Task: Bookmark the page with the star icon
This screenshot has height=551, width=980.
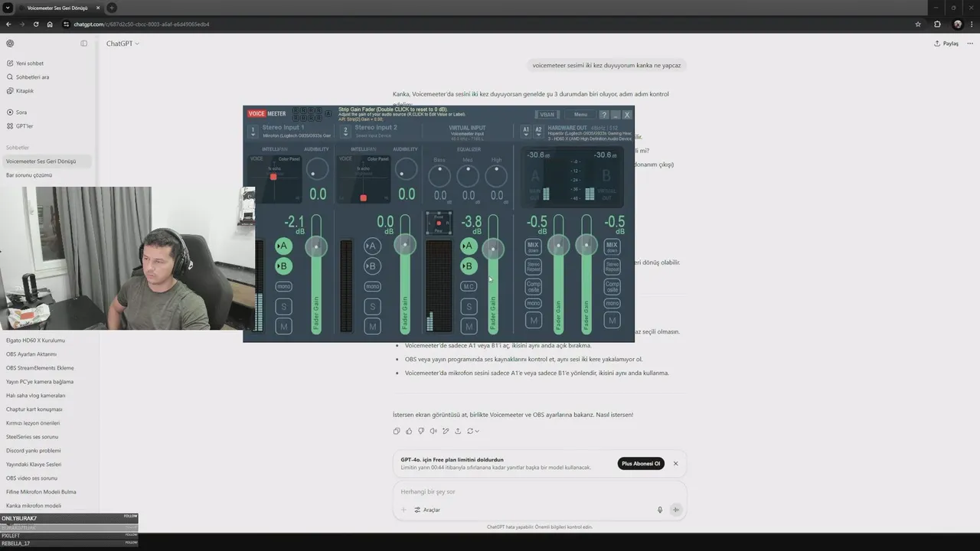Action: pyautogui.click(x=918, y=24)
